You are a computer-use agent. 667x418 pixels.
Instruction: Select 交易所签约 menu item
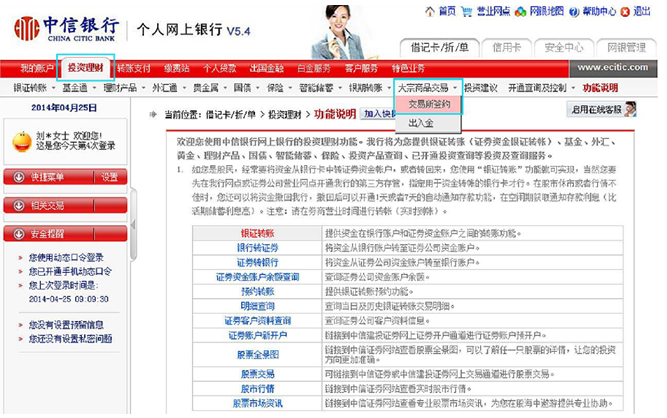[428, 105]
